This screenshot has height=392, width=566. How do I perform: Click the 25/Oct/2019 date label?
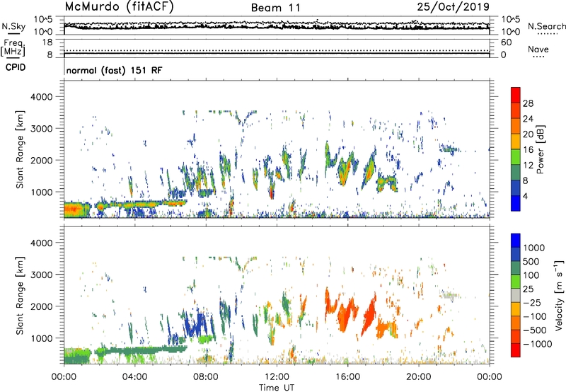[454, 6]
